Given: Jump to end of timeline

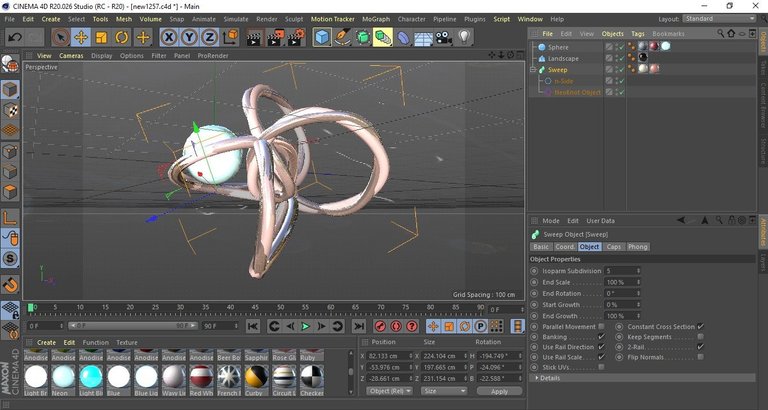Looking at the screenshot, I should coord(359,326).
